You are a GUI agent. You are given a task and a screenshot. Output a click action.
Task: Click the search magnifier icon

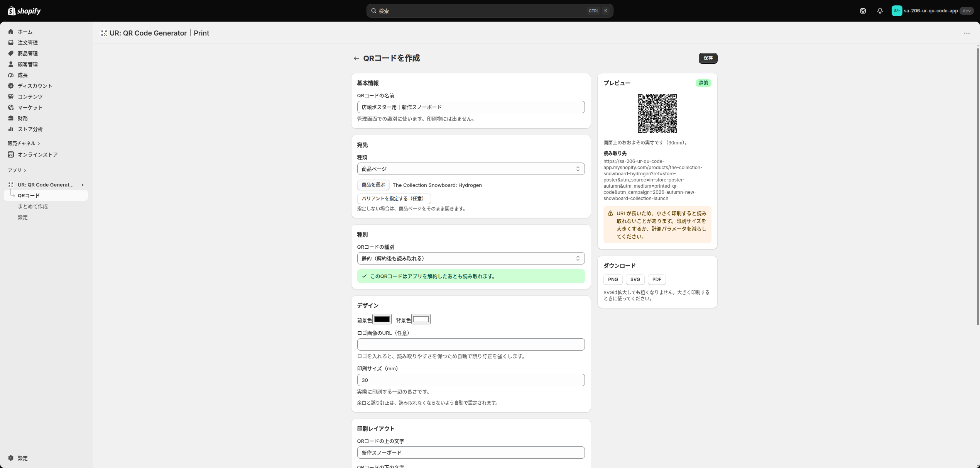point(373,11)
